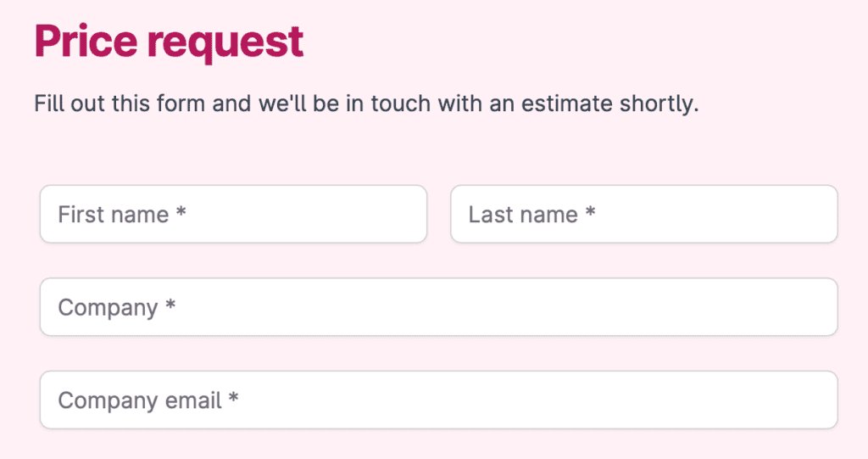Click the Company placeholder text
The height and width of the screenshot is (459, 868).
point(108,307)
